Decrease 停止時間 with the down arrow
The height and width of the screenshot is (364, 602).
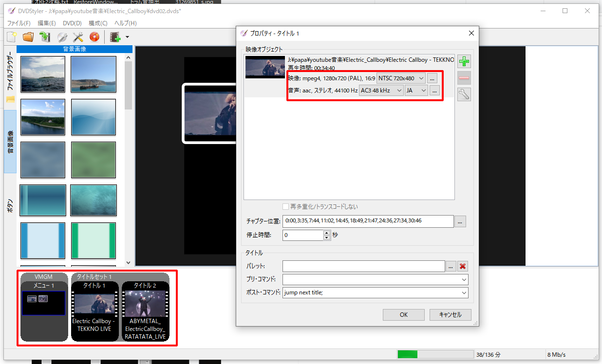click(x=327, y=237)
